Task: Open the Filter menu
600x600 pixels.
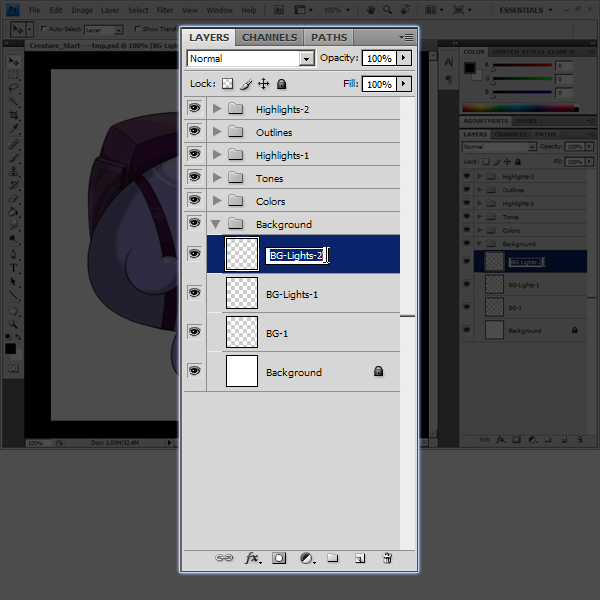Action: click(165, 10)
